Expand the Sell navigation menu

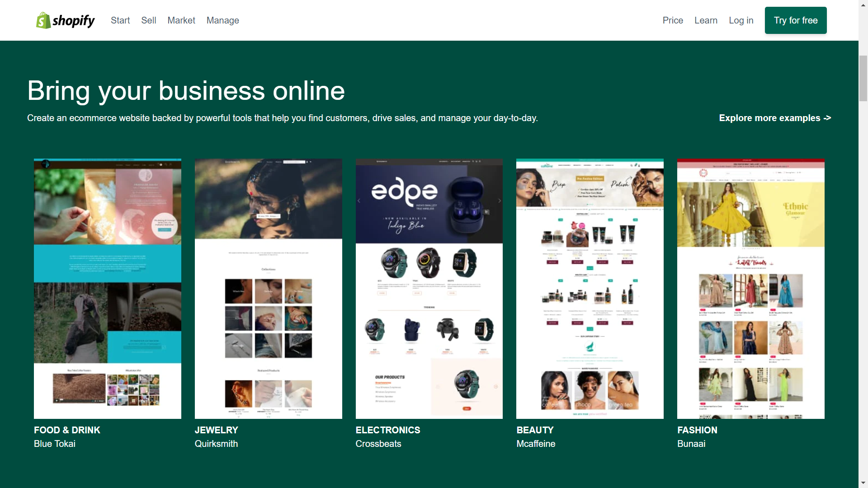pyautogui.click(x=149, y=20)
